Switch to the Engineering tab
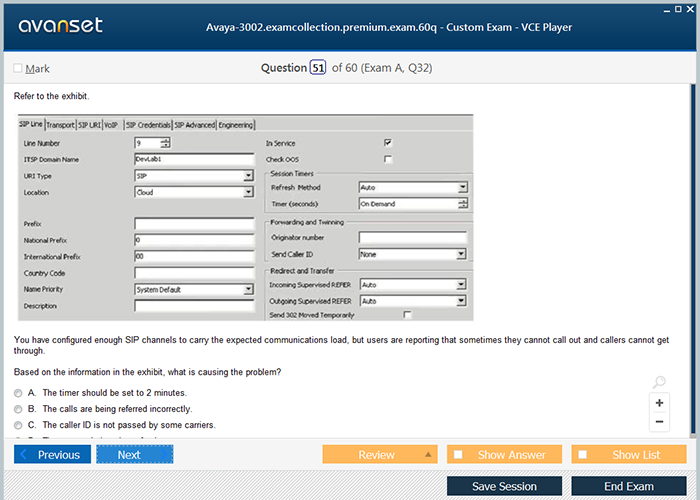Image resolution: width=700 pixels, height=500 pixels. [236, 125]
